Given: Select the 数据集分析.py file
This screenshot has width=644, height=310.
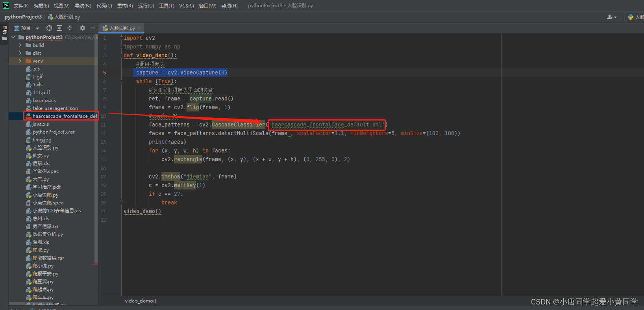Looking at the screenshot, I should [53, 234].
